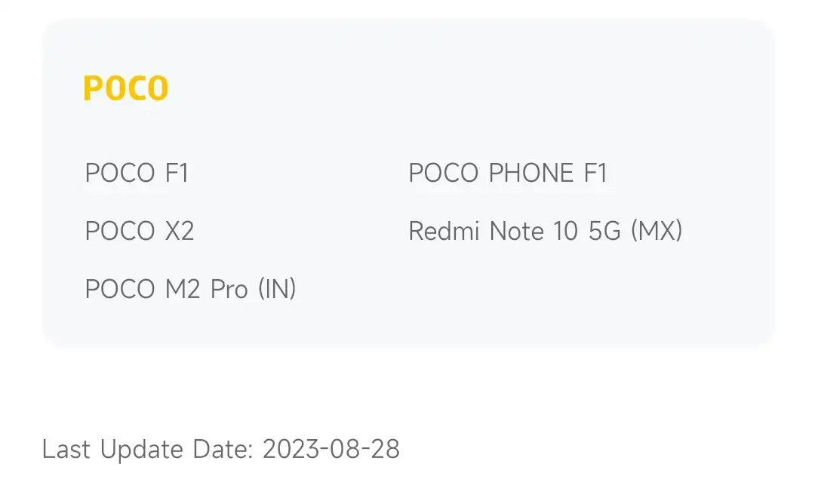Click the 2023-08-28 date value
Viewport: 815px width, 504px height.
tap(331, 449)
